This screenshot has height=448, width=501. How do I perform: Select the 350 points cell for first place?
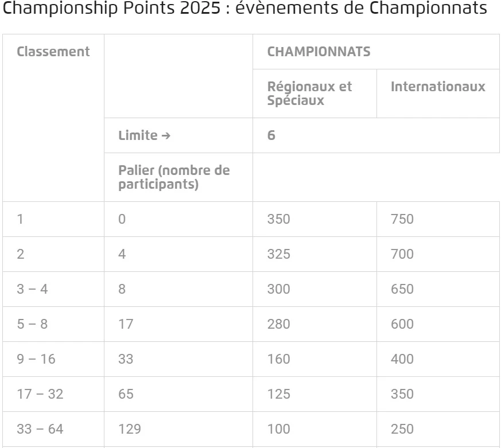[x=314, y=219]
